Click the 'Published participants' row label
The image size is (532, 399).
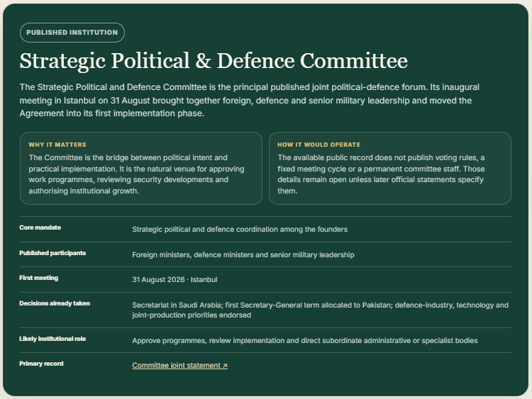click(x=52, y=253)
